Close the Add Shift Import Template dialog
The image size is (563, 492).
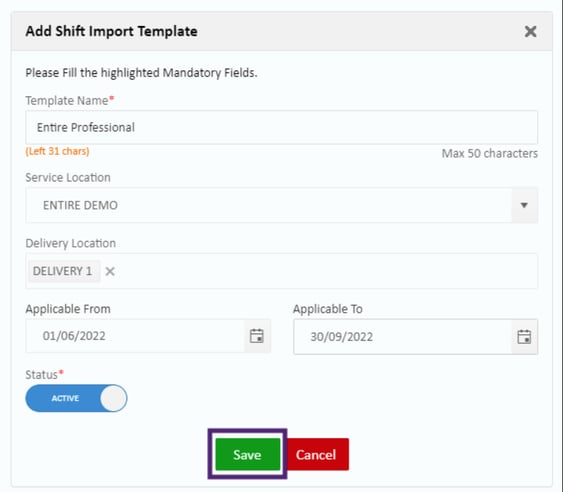530,32
